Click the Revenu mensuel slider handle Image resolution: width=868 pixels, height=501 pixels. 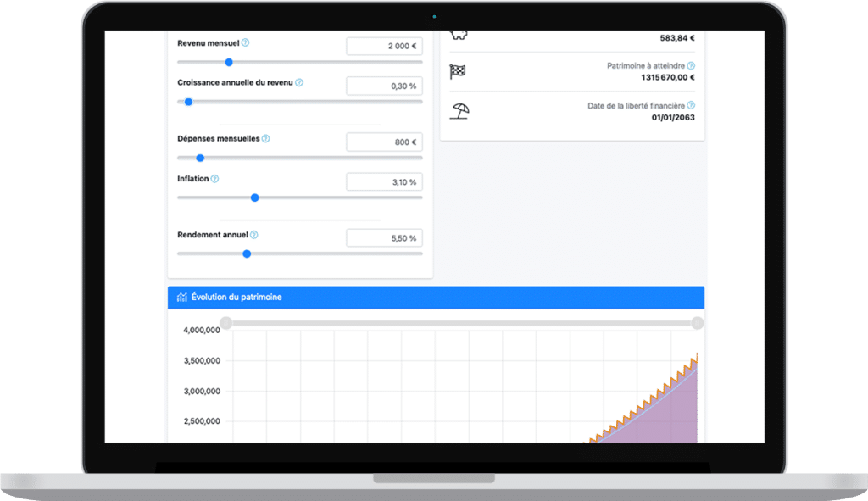click(x=229, y=62)
